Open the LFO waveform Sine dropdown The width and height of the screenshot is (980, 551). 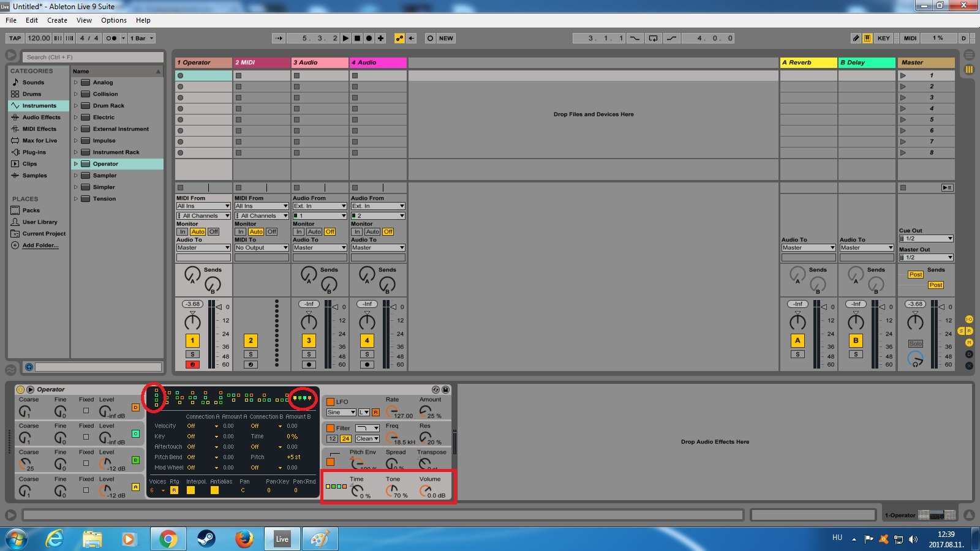pyautogui.click(x=341, y=413)
